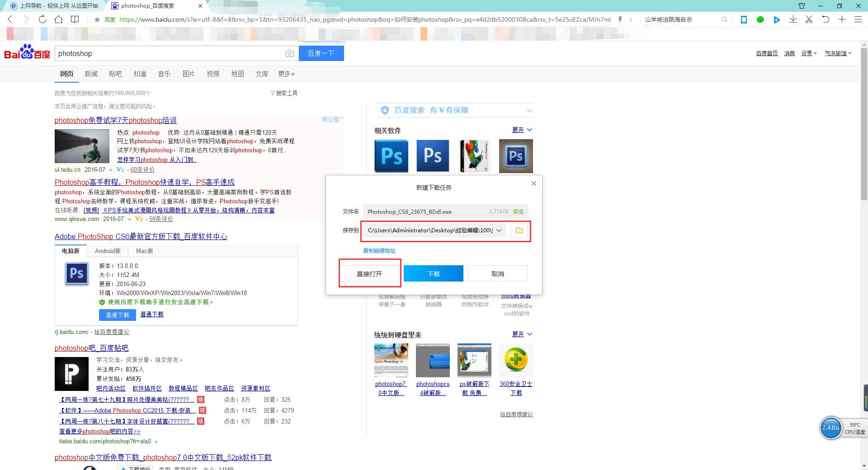Click the browser address bar URL
Screen dimensions: 868x470
pyautogui.click(x=365, y=19)
